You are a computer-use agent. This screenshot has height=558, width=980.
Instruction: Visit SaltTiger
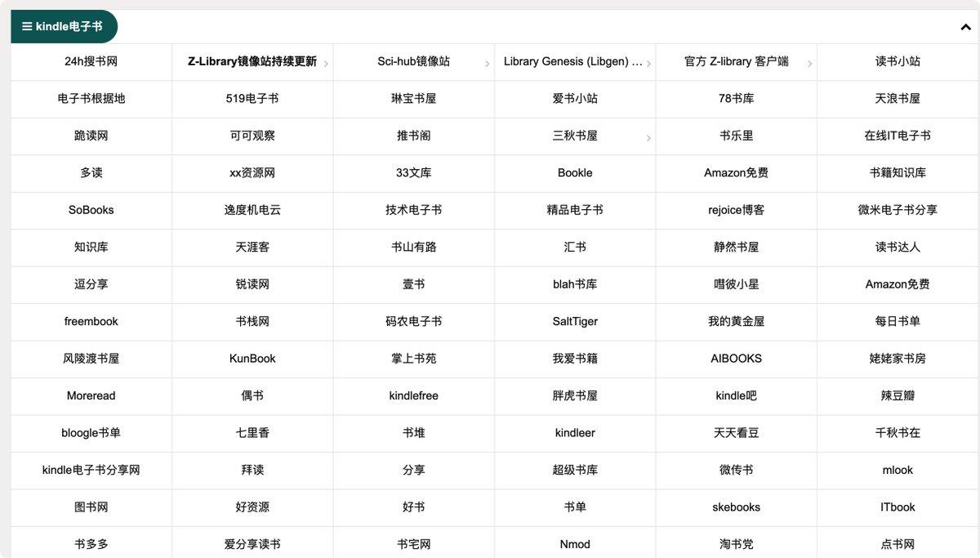575,321
